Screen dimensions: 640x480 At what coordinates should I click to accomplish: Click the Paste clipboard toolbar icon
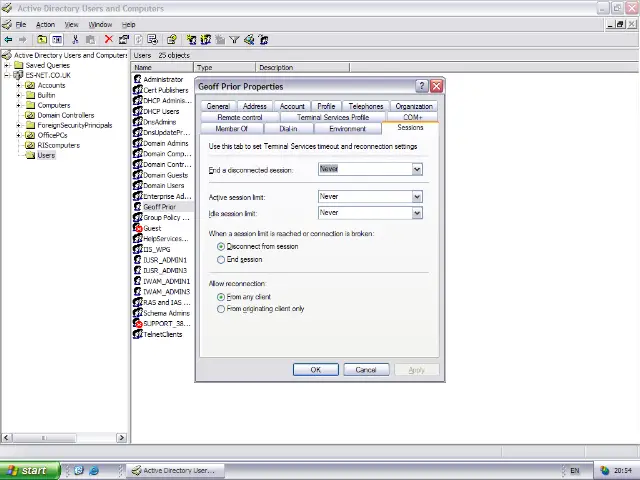(x=90, y=40)
